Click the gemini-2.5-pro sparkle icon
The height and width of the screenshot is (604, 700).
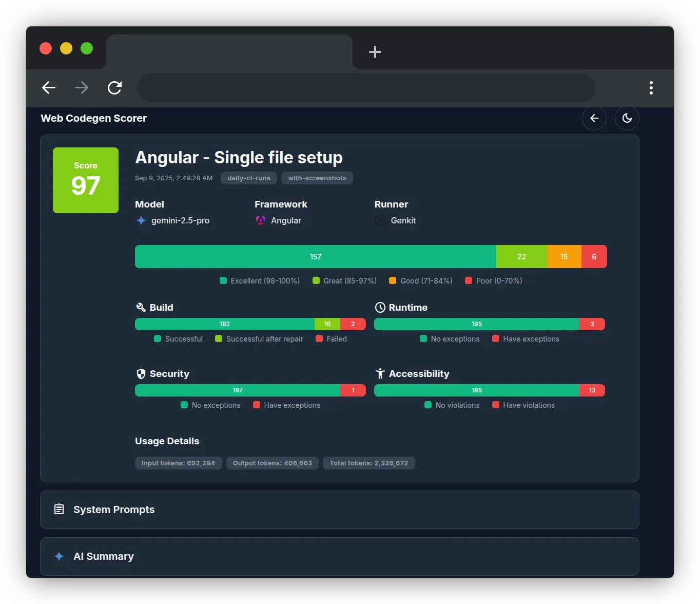141,220
